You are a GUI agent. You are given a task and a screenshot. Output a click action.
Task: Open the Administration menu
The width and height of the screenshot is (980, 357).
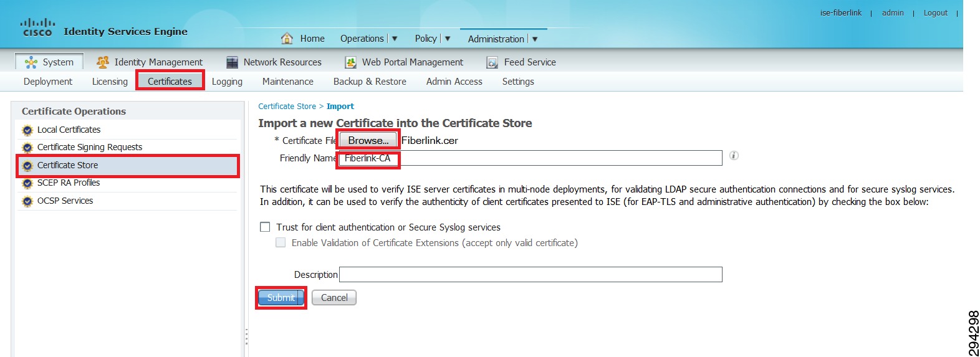[496, 39]
